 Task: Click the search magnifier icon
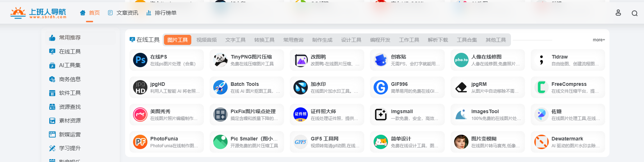click(635, 13)
